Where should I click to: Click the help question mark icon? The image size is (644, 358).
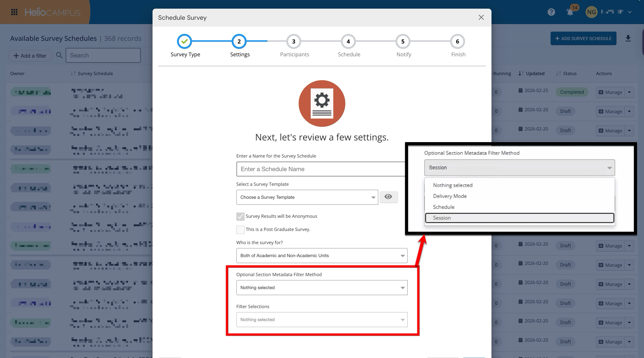(551, 12)
